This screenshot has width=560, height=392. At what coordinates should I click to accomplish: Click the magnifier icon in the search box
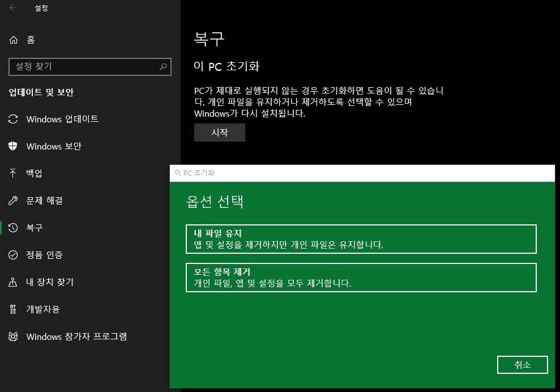(163, 66)
